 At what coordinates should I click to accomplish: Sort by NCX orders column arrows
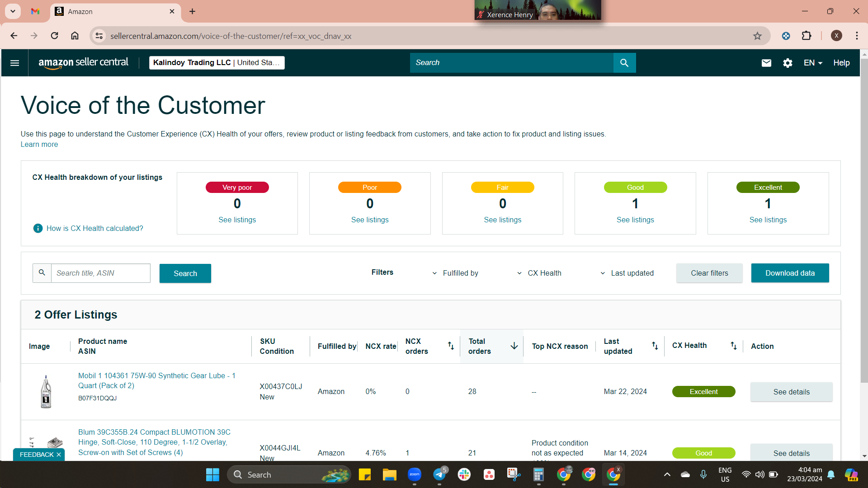pyautogui.click(x=451, y=346)
